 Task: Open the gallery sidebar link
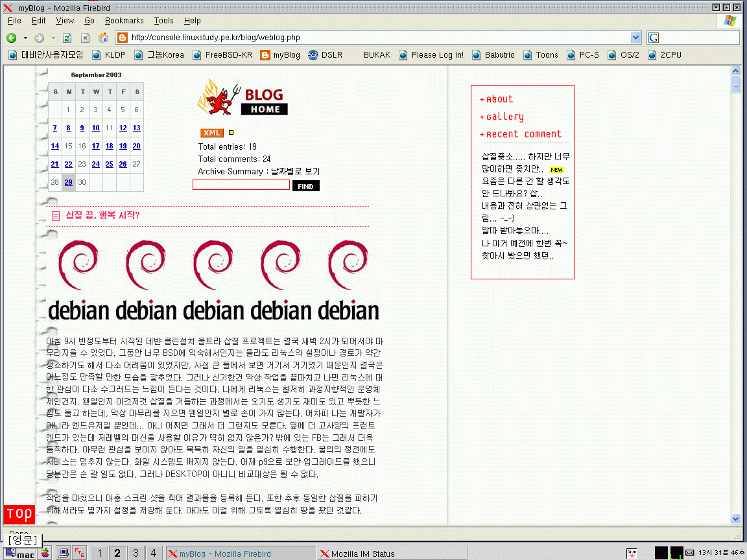tap(504, 117)
